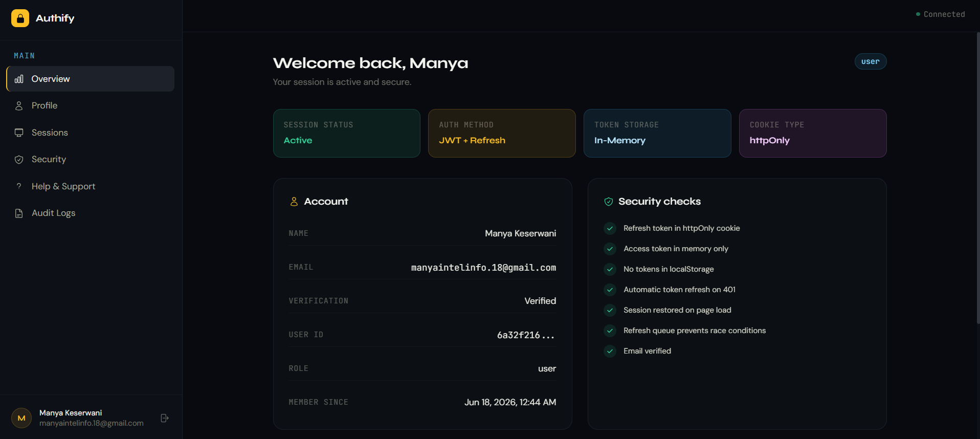Click the user role badge

(871, 61)
